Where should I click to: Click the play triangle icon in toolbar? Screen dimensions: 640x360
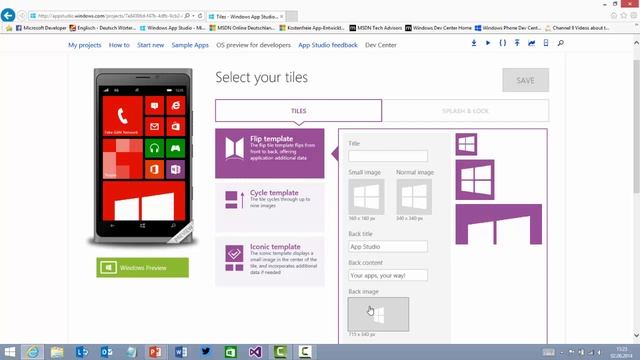click(x=488, y=43)
